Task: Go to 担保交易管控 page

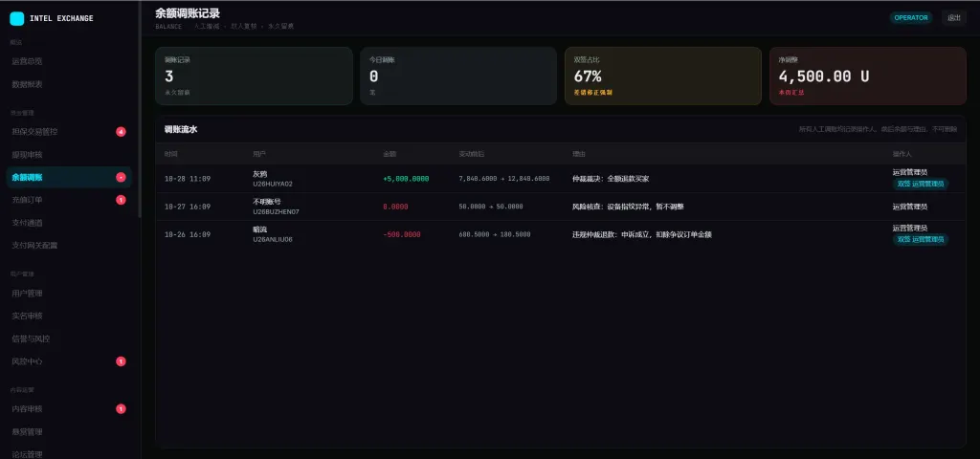Action: click(x=69, y=132)
